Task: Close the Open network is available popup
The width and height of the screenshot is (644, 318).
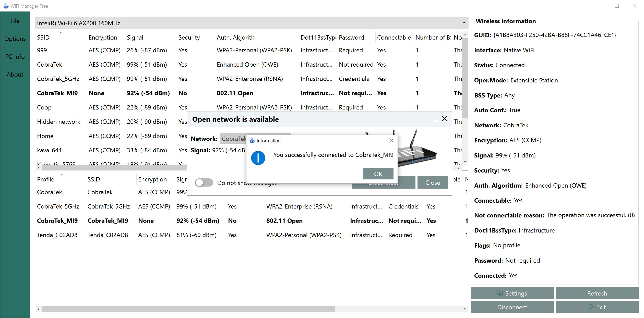Action: (445, 119)
